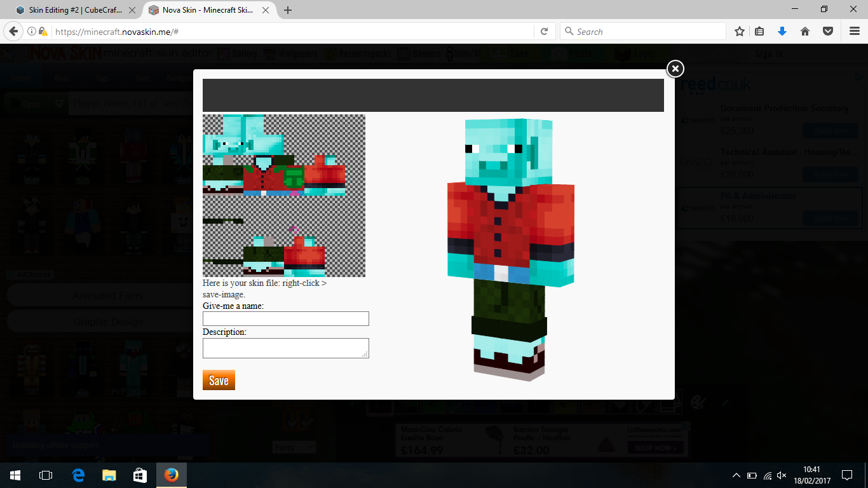Open the Banners navigation link
The image size is (868, 488).
coord(420,54)
